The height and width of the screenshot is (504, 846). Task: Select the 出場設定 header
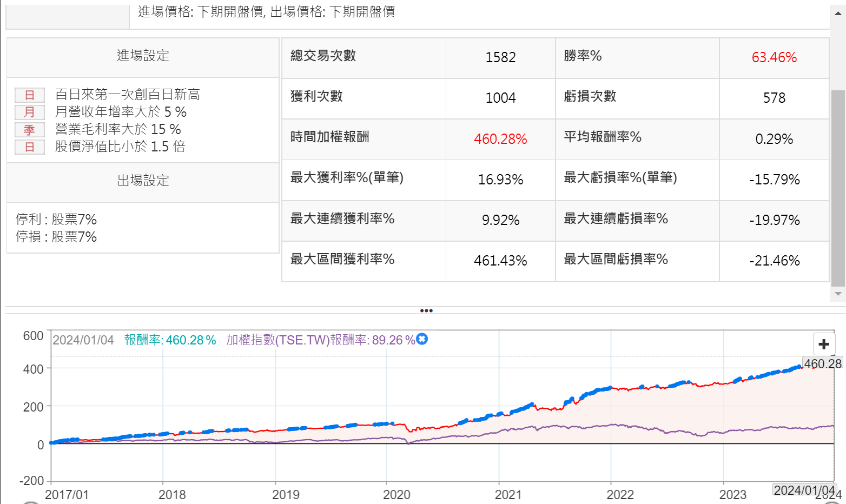coord(143,181)
